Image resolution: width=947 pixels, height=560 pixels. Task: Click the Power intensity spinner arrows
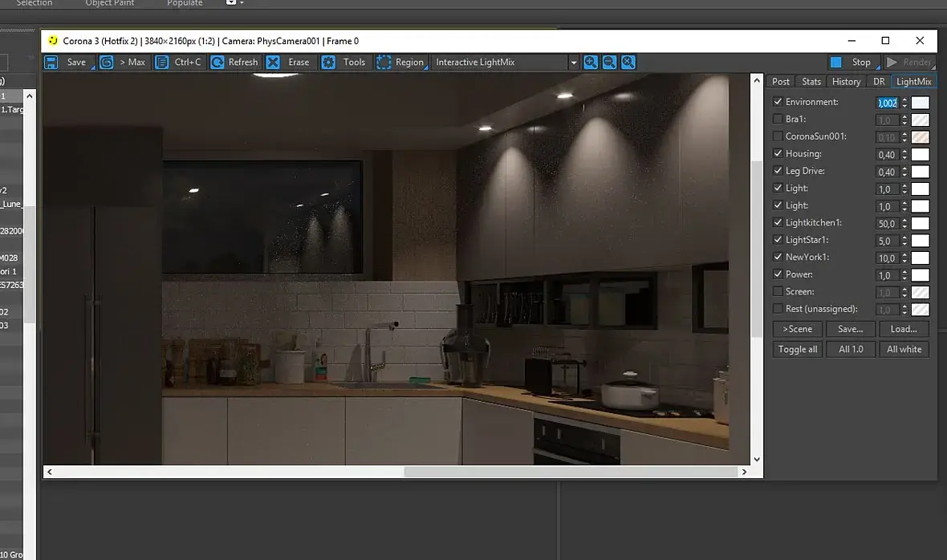pyautogui.click(x=904, y=275)
